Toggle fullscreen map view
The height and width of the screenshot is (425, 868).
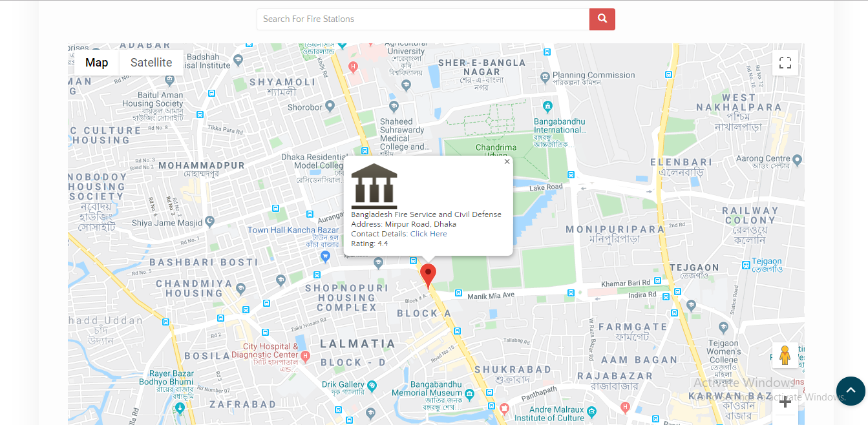tap(785, 63)
